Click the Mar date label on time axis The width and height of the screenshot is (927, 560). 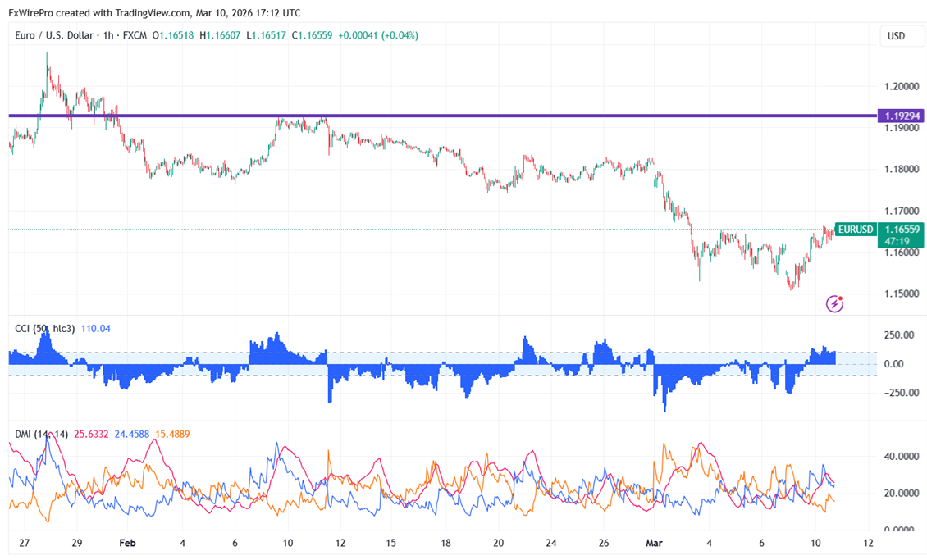(654, 543)
